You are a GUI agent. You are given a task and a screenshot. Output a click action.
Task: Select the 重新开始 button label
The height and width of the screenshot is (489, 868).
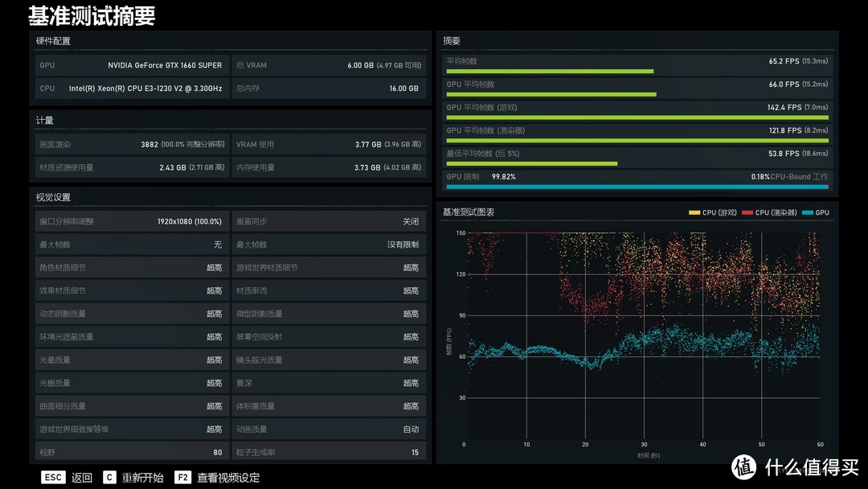(142, 478)
